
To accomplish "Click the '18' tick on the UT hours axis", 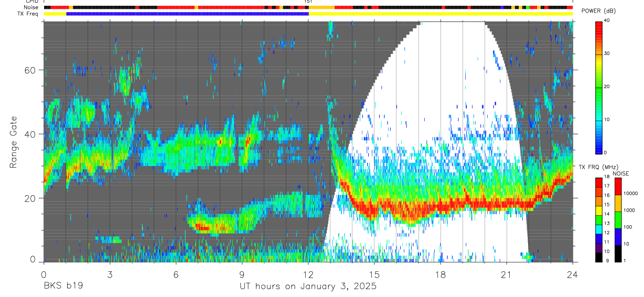I will point(441,274).
